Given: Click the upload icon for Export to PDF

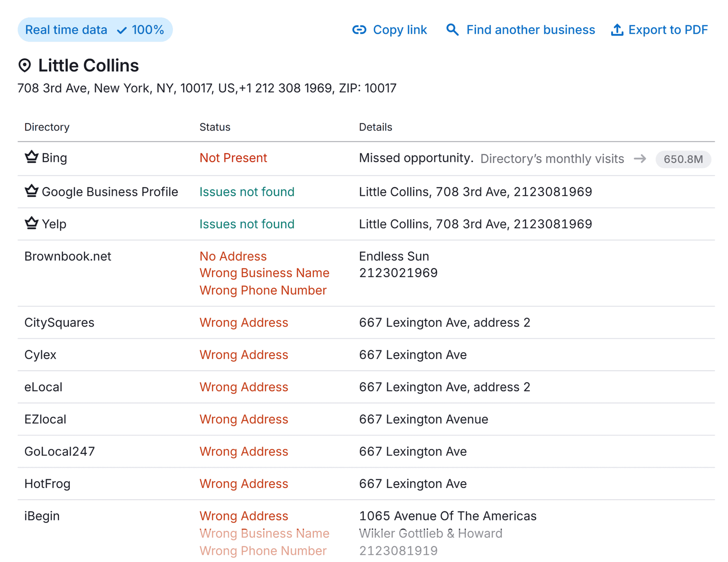Looking at the screenshot, I should point(617,30).
